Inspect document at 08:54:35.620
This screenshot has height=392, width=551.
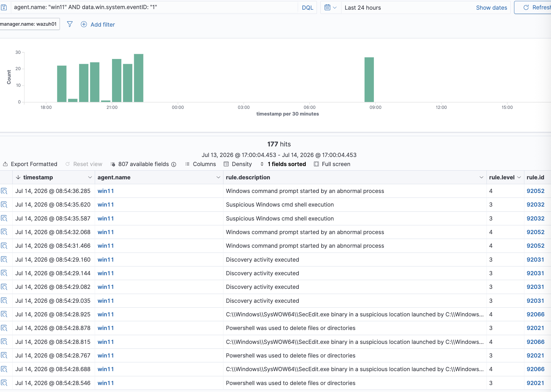pos(4,204)
